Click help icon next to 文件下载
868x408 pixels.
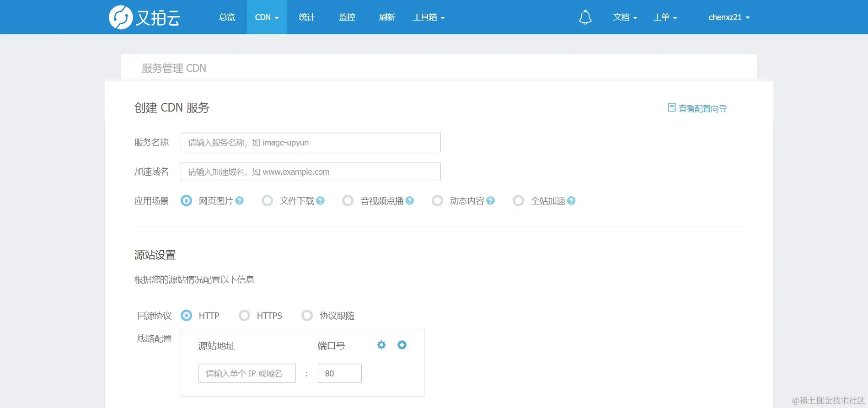(x=320, y=201)
